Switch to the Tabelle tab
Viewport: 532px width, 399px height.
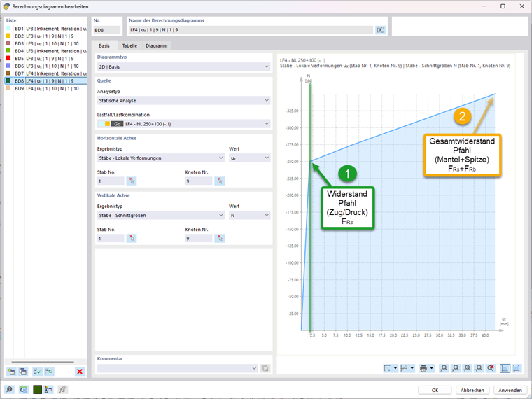pyautogui.click(x=129, y=45)
